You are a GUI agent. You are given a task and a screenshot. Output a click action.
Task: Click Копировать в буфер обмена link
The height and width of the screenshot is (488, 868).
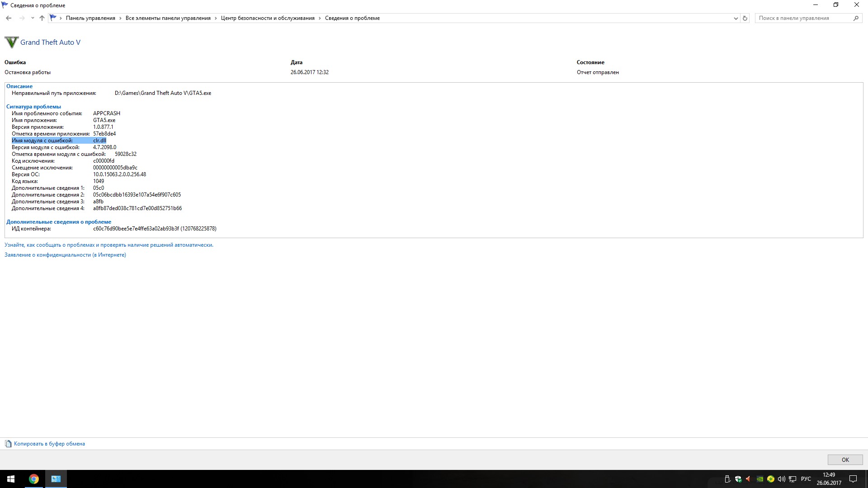click(49, 444)
